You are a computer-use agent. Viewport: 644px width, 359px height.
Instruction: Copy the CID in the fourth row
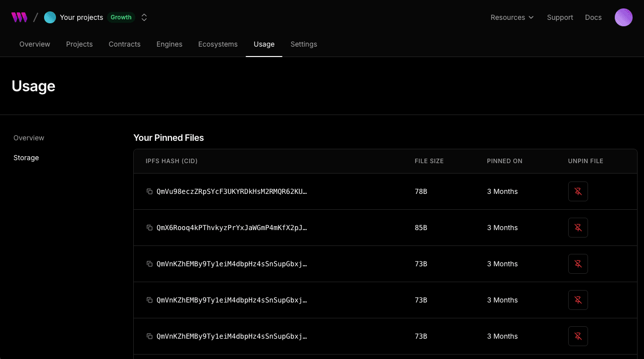(150, 300)
